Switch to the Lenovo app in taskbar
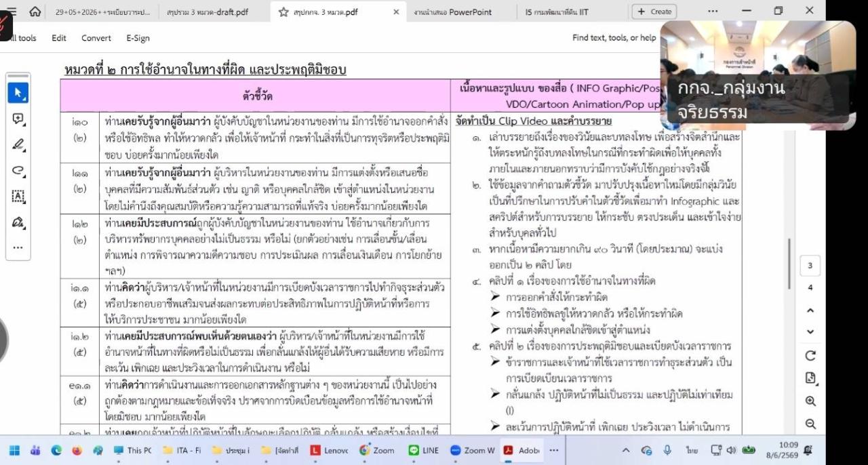The width and height of the screenshot is (868, 465). 330,450
